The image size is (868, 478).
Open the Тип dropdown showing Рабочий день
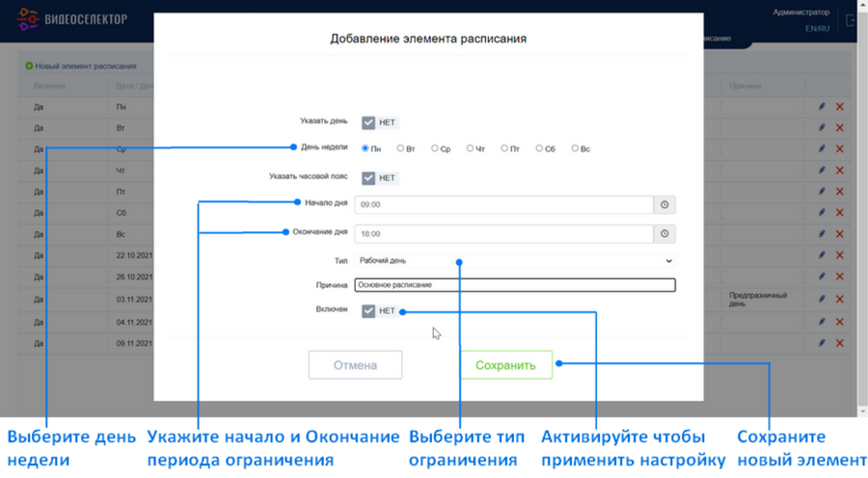[515, 260]
